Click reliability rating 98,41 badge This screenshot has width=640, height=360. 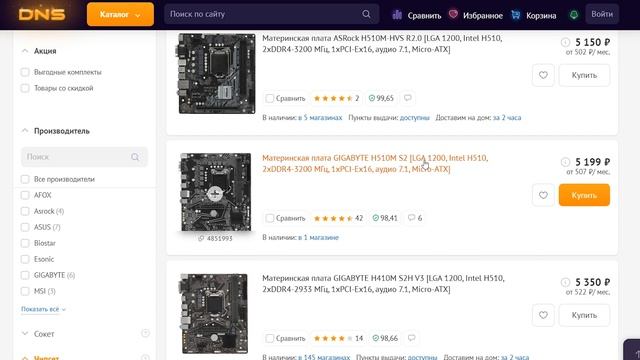pyautogui.click(x=385, y=218)
